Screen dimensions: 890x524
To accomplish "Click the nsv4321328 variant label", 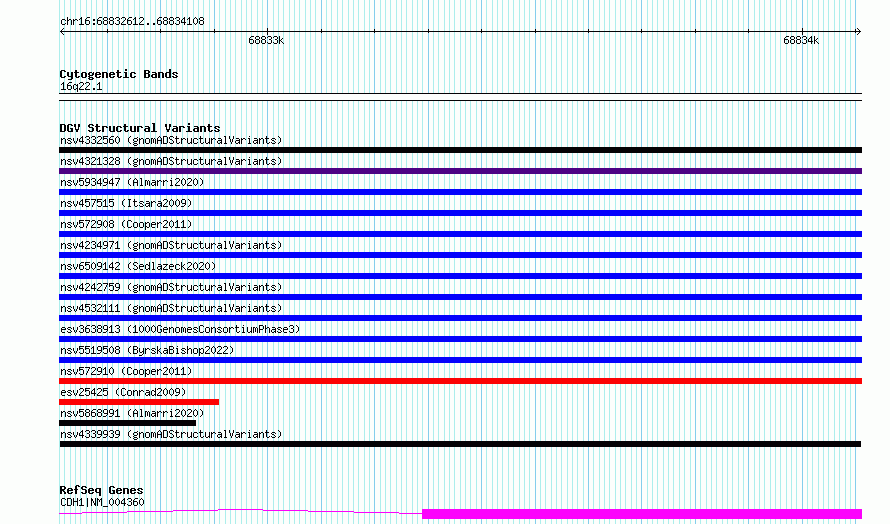I will click(171, 161).
